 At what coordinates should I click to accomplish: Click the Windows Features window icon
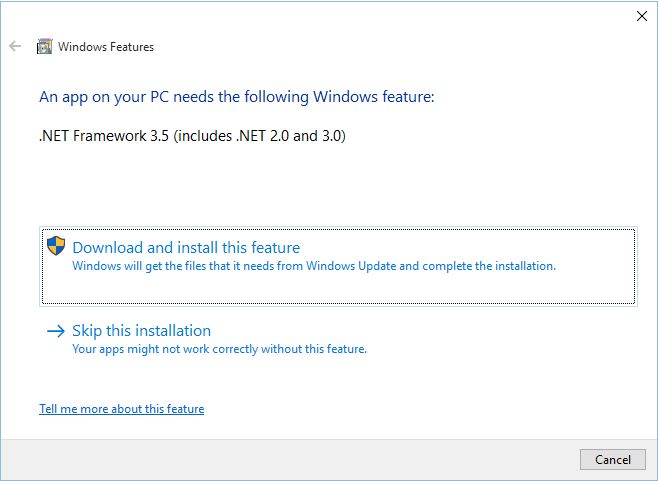[x=45, y=46]
